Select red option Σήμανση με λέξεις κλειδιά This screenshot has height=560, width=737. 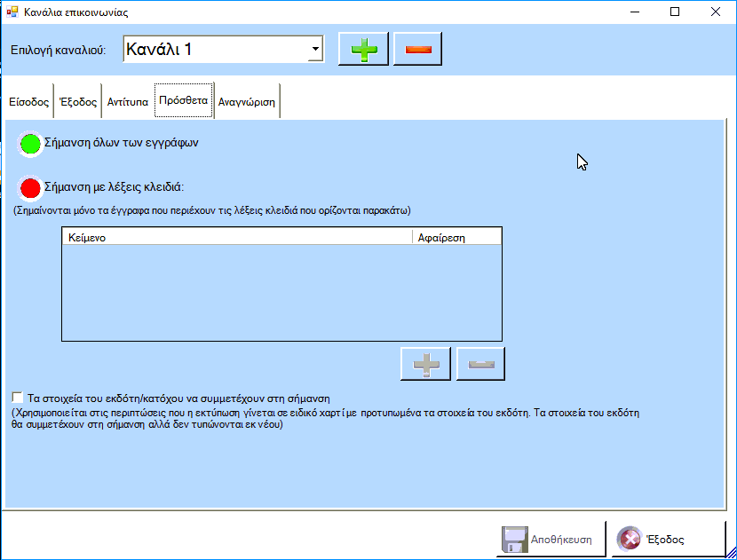tap(31, 188)
